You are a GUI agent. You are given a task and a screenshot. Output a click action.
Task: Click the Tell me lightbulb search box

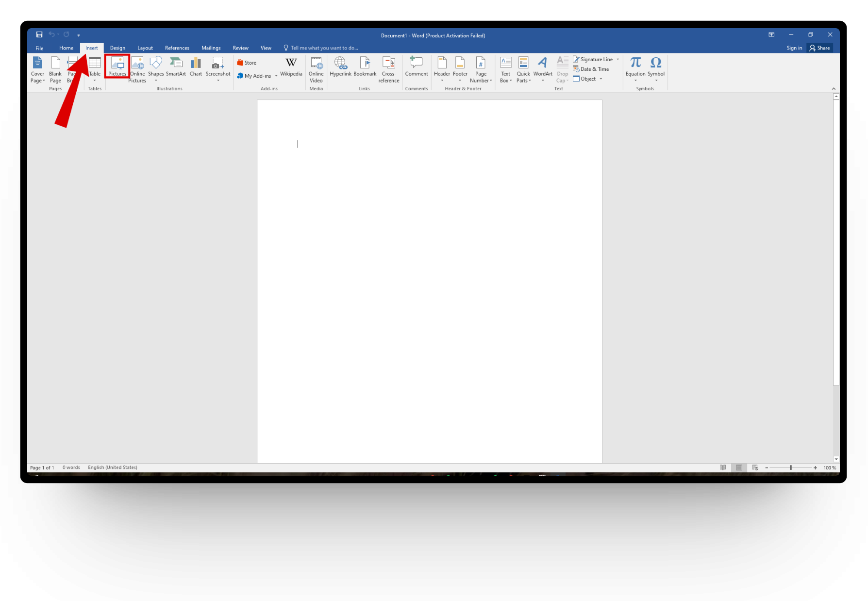[321, 48]
